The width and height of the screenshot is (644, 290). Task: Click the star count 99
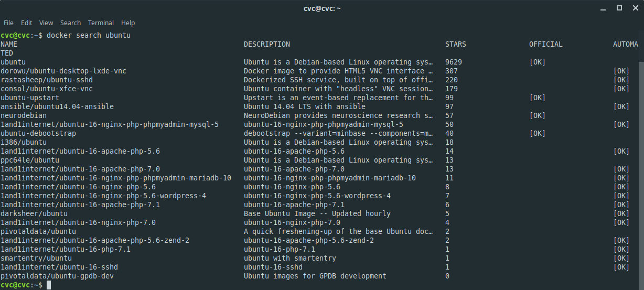[449, 98]
